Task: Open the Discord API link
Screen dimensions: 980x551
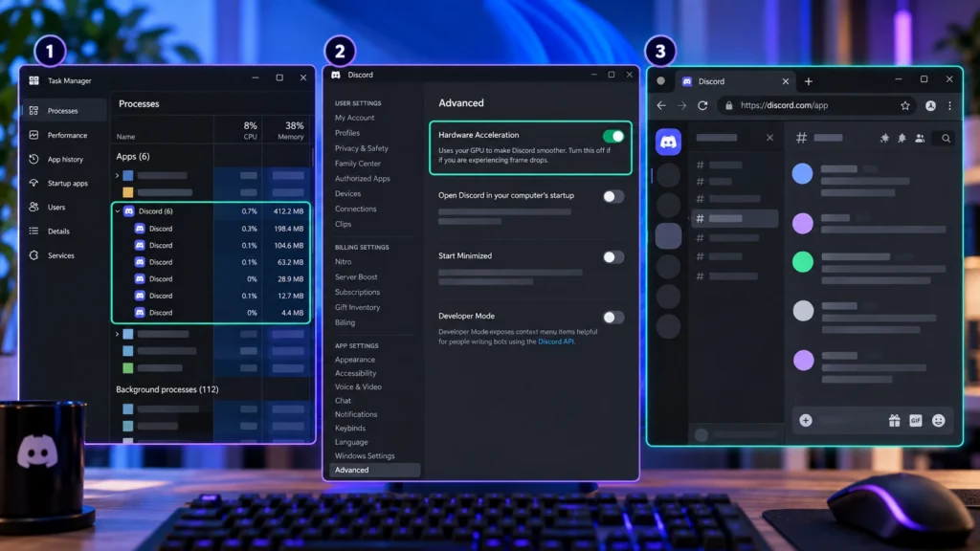Action: [x=556, y=342]
